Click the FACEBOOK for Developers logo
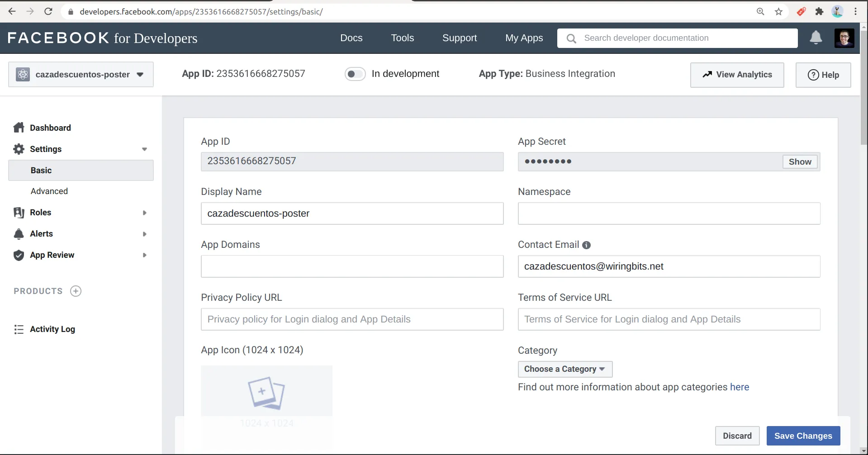This screenshot has height=455, width=868. pos(103,38)
